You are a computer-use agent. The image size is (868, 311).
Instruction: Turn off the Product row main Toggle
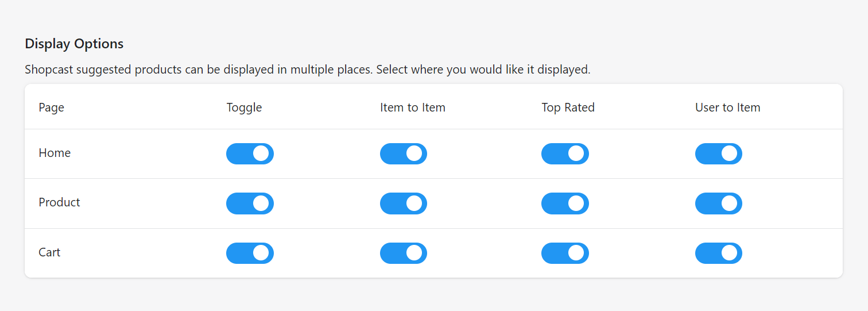tap(250, 204)
